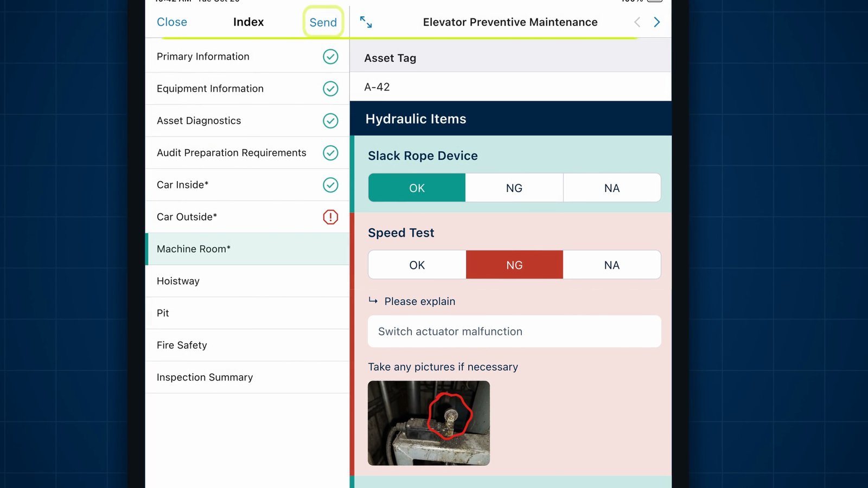This screenshot has width=868, height=488.
Task: Click the Equipment Information completed checkmark
Action: [330, 88]
